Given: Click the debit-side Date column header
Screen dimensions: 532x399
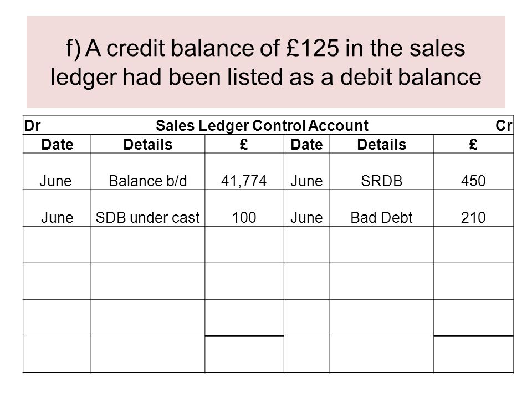Looking at the screenshot, I should pyautogui.click(x=57, y=144).
